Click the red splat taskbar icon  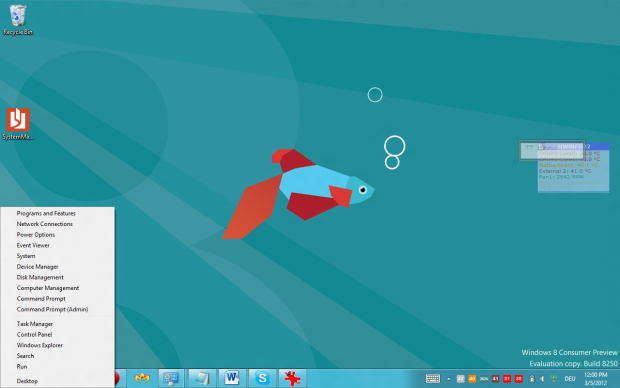(292, 379)
